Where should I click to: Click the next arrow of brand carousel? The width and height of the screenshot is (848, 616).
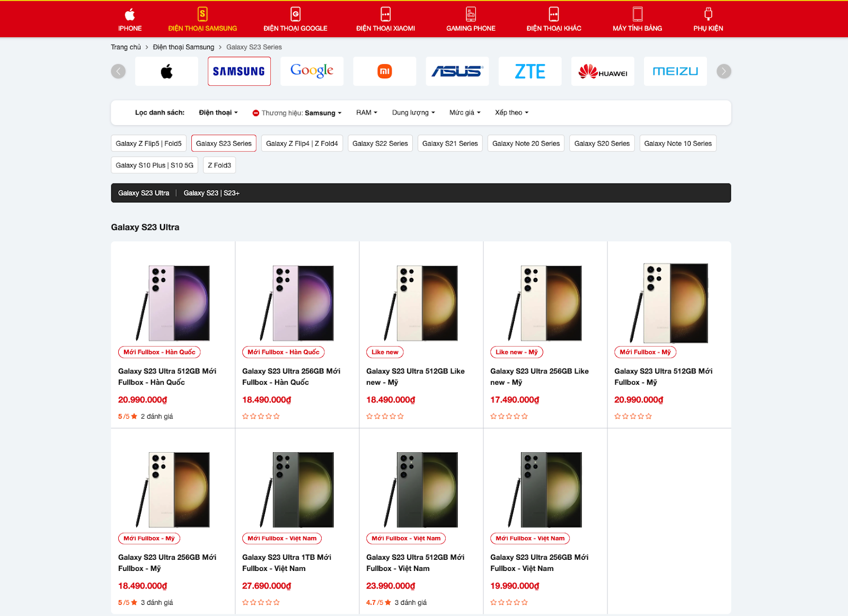[724, 71]
